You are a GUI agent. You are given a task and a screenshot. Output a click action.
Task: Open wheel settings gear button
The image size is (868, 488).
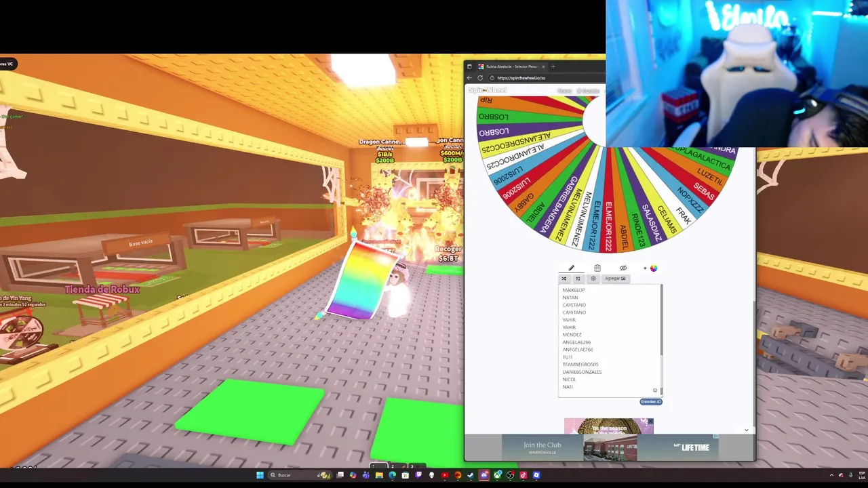coord(593,279)
